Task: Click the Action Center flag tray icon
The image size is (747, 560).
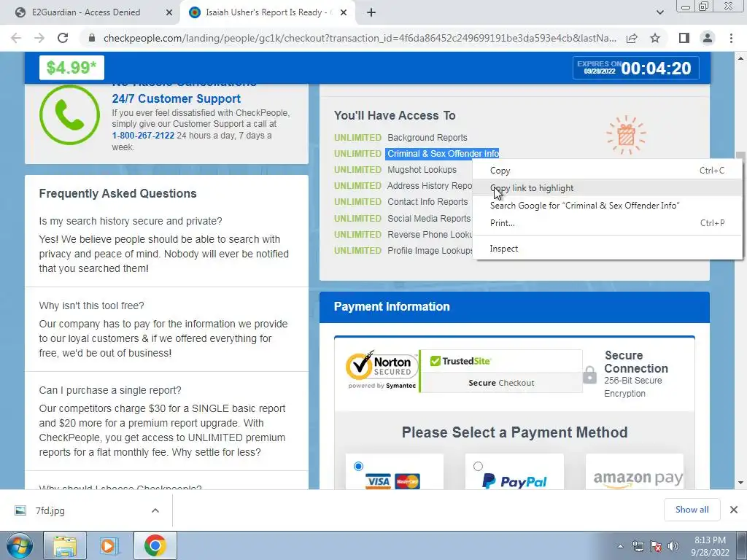Action: tap(656, 546)
